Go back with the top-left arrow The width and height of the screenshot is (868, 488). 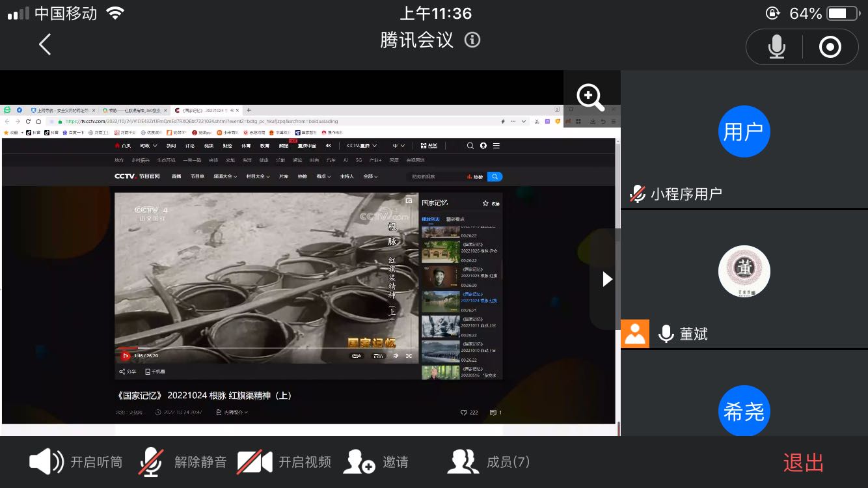point(45,45)
